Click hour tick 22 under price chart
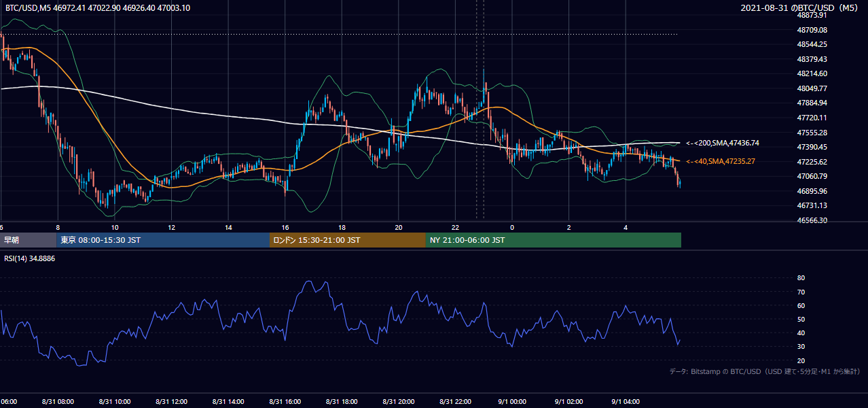The width and height of the screenshot is (868, 408). point(455,227)
